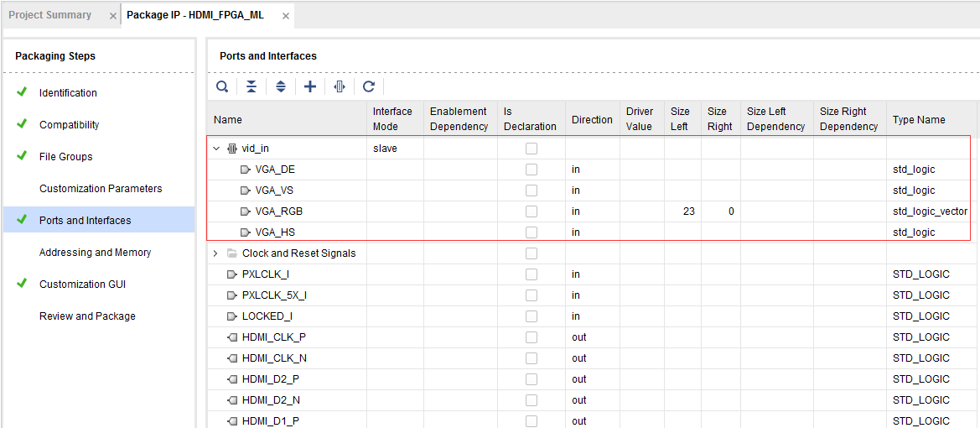Click HDMI_CLK_N output port icon

pos(232,358)
